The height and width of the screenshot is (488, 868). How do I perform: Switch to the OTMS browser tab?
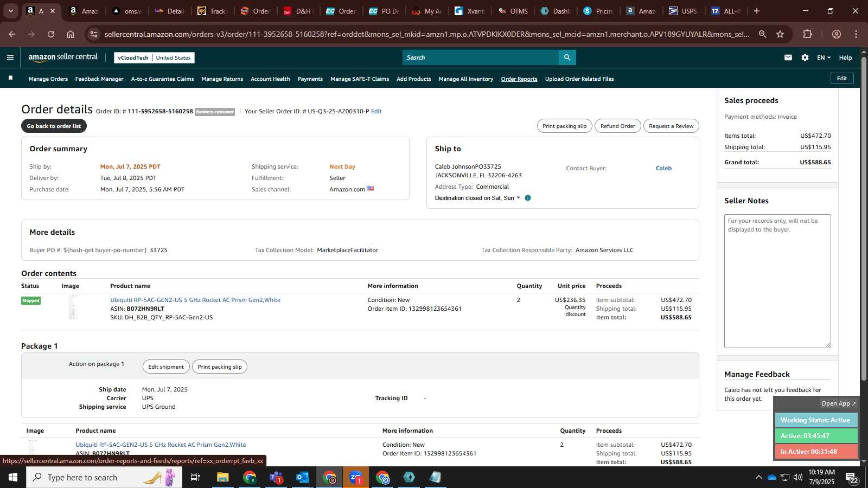point(513,11)
